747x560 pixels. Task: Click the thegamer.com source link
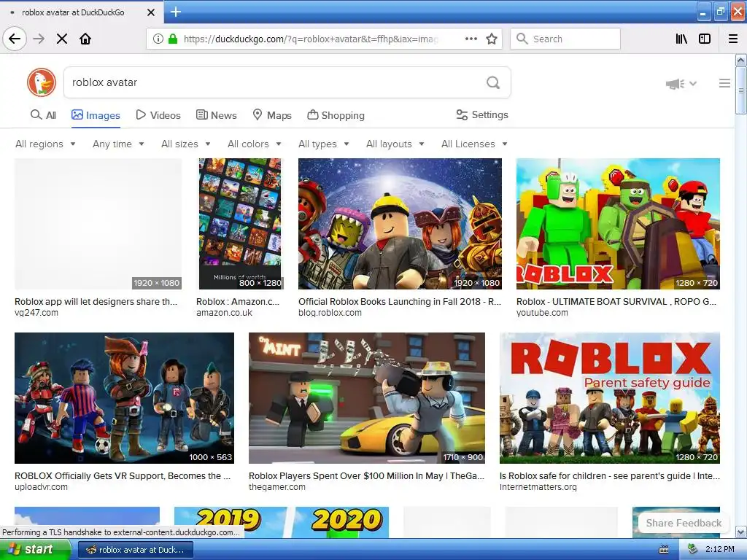click(x=276, y=487)
